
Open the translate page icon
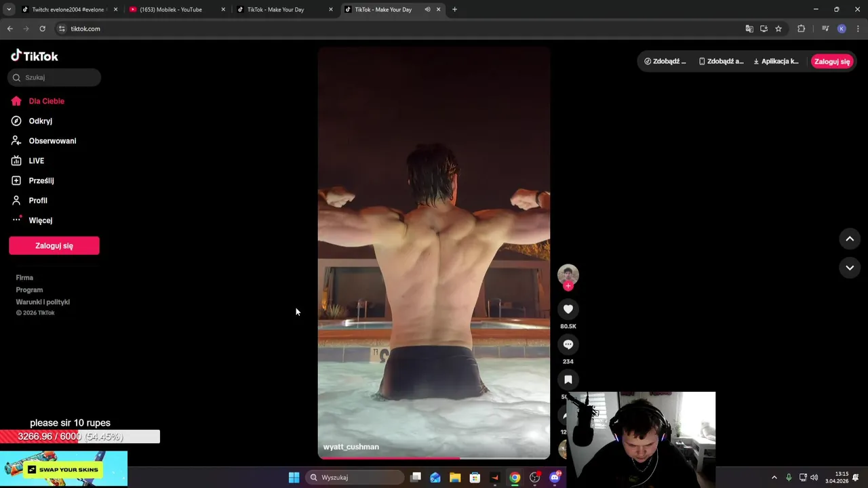749,28
